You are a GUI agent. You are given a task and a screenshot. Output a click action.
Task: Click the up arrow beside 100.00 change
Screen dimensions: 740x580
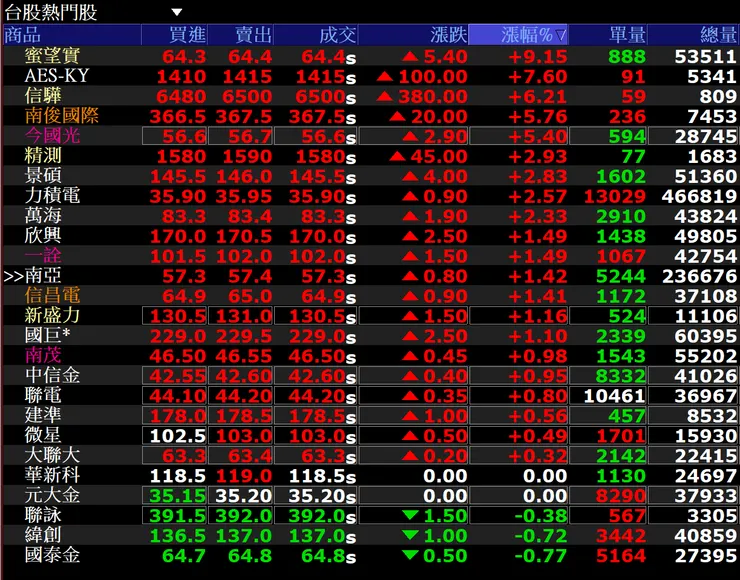click(385, 76)
